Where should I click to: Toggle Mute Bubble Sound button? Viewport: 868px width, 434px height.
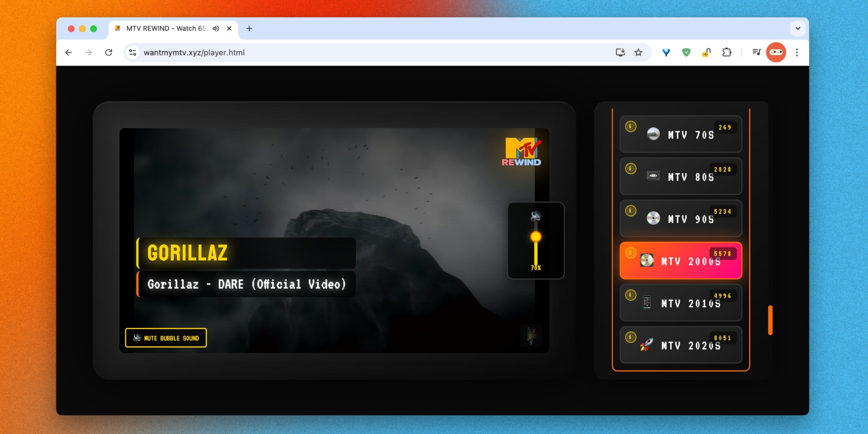[166, 338]
